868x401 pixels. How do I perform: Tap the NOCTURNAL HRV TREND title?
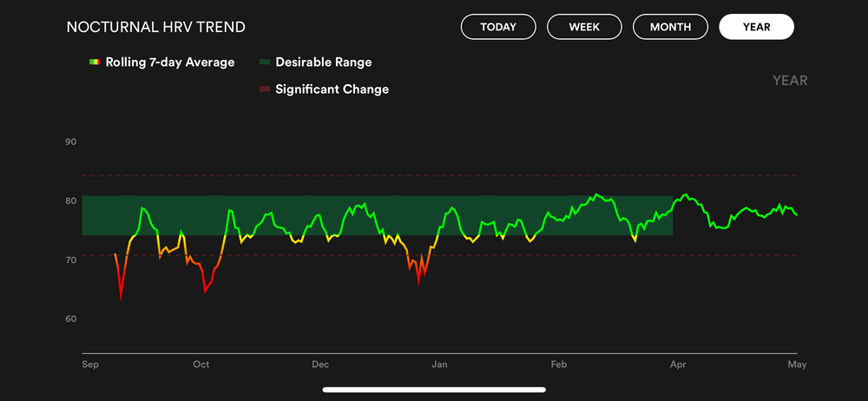(x=155, y=27)
